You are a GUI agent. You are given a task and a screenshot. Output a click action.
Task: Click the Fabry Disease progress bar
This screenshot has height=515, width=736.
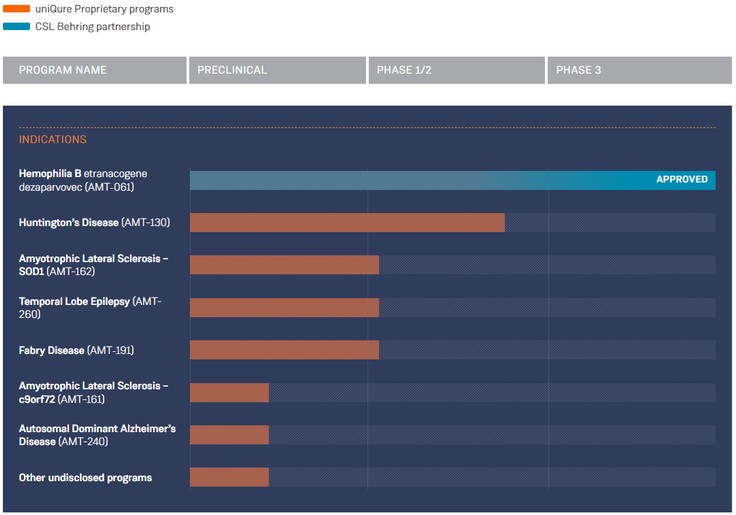[284, 350]
